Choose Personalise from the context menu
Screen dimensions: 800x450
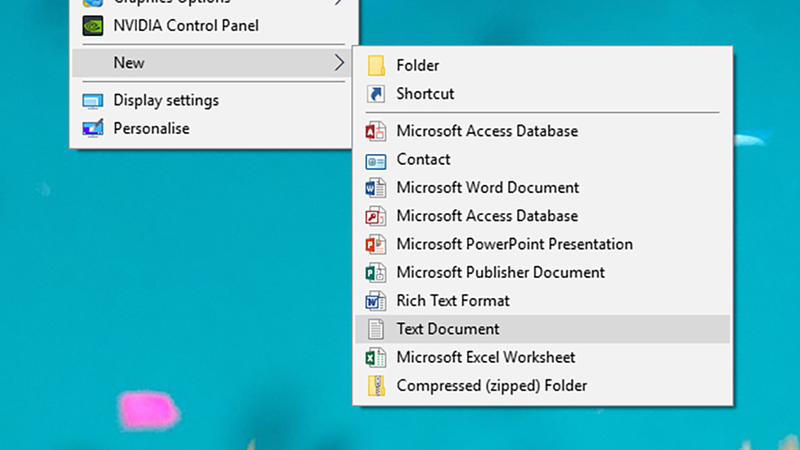point(212,129)
